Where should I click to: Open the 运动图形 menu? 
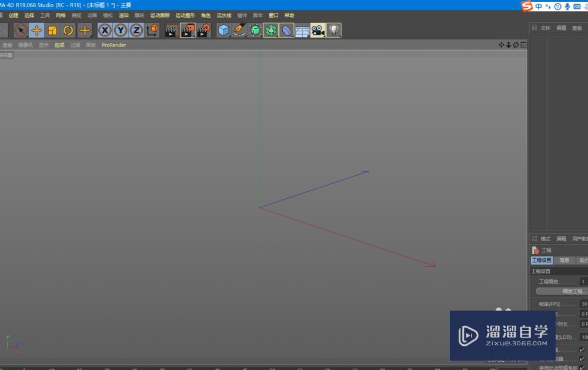(x=186, y=15)
